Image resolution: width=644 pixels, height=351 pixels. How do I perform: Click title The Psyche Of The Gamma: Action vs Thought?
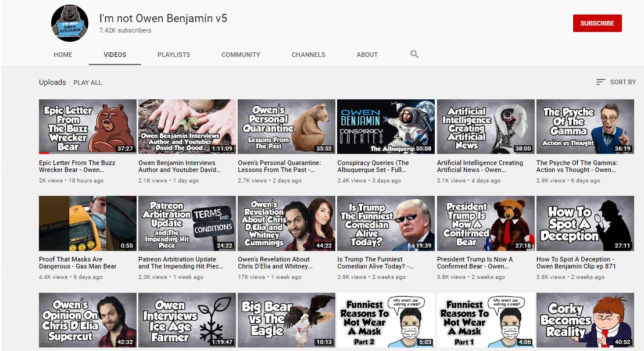click(577, 166)
